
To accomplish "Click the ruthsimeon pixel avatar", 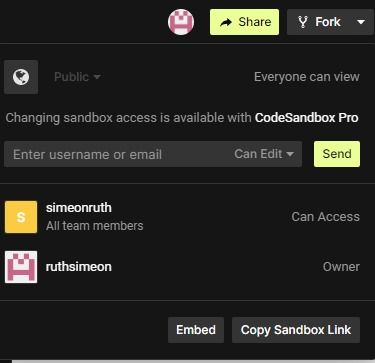I will click(21, 267).
